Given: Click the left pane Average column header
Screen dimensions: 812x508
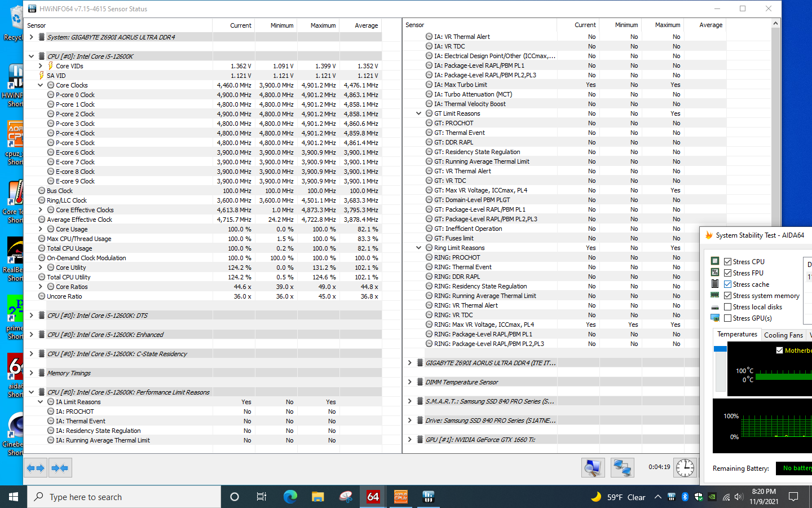Looking at the screenshot, I should [360, 25].
